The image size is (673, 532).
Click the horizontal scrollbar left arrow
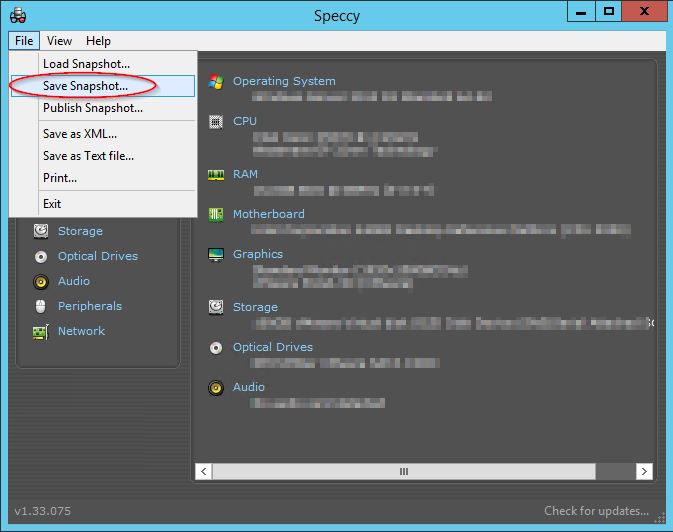coord(204,471)
